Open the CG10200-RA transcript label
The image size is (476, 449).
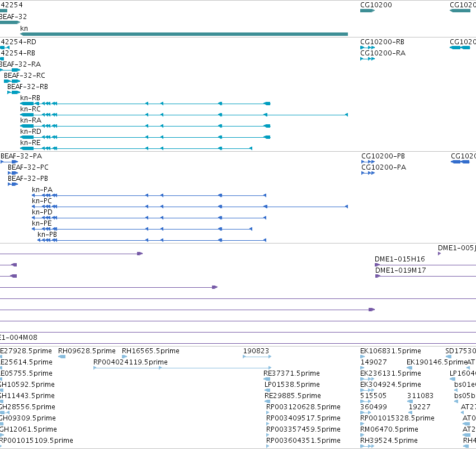coord(383,53)
